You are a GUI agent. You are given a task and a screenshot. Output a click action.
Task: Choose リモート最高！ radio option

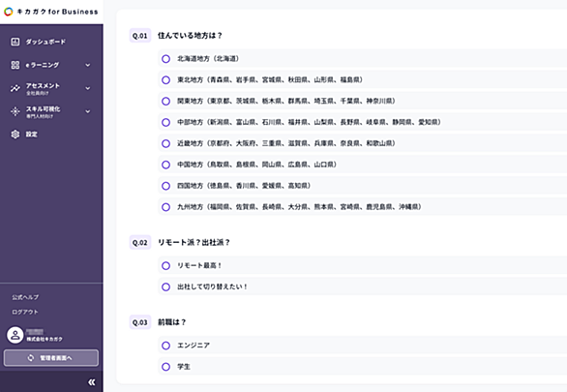point(166,266)
